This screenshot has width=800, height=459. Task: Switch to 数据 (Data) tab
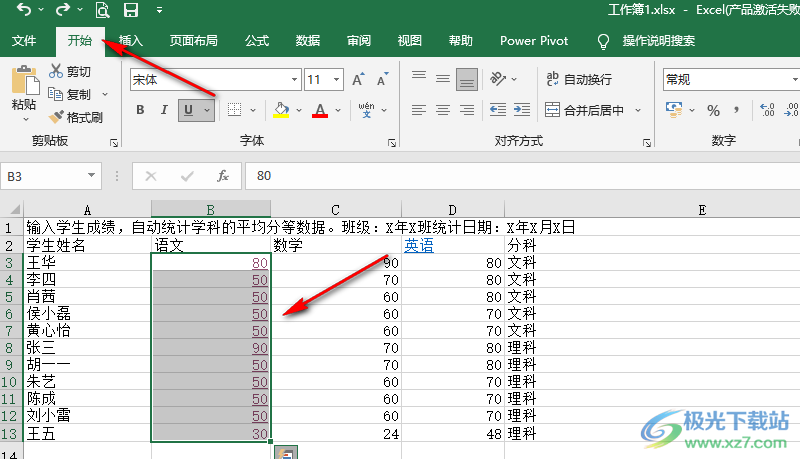[308, 41]
